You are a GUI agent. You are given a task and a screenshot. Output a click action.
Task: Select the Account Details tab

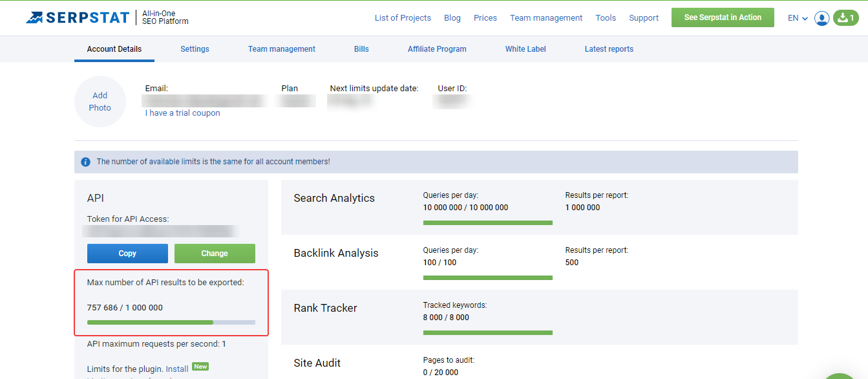[x=114, y=49]
